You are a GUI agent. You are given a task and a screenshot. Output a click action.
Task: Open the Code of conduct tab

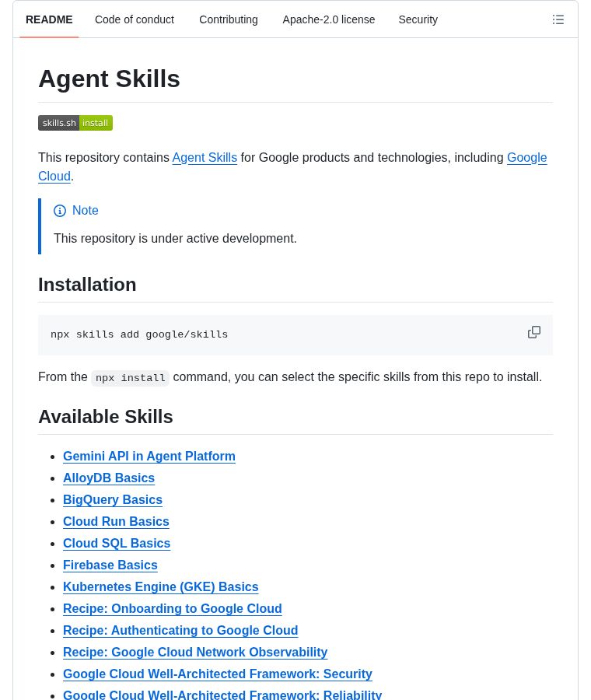135,19
